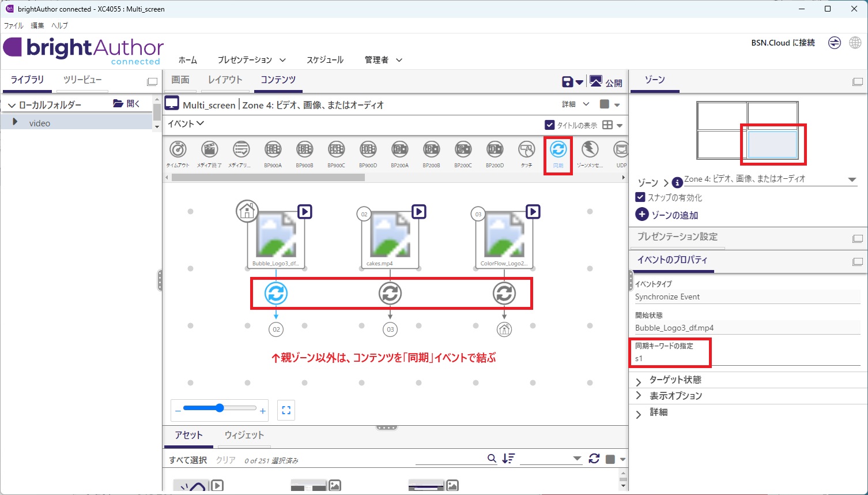868x495 pixels.
Task: Go to ホーム
Action: 188,60
